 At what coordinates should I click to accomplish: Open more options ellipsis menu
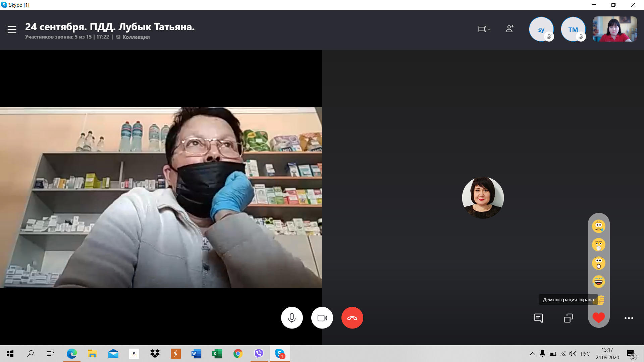click(629, 318)
